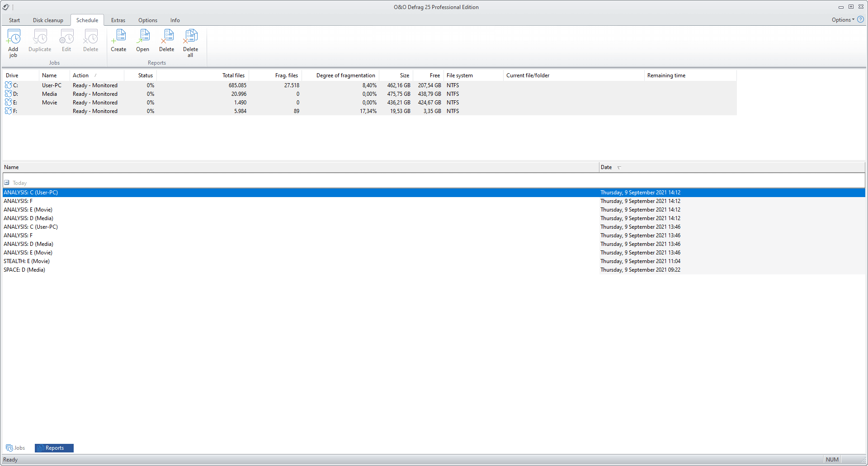The width and height of the screenshot is (868, 466).
Task: Click Delete in the Reports group
Action: click(x=166, y=41)
